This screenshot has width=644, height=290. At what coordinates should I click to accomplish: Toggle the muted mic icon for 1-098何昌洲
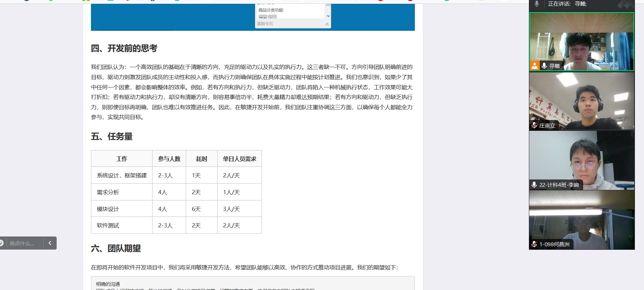pos(534,244)
